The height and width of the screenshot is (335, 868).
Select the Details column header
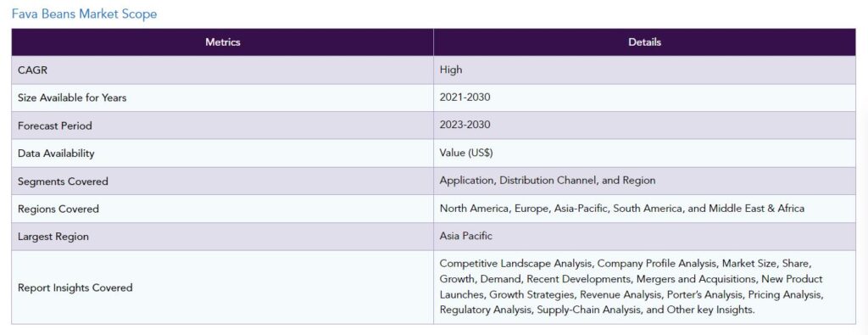[644, 42]
